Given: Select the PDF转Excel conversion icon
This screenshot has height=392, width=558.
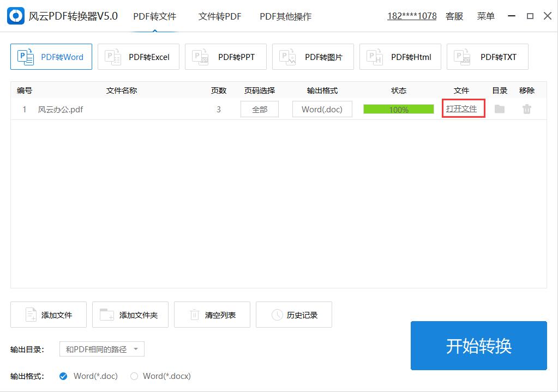Looking at the screenshot, I should coord(138,56).
